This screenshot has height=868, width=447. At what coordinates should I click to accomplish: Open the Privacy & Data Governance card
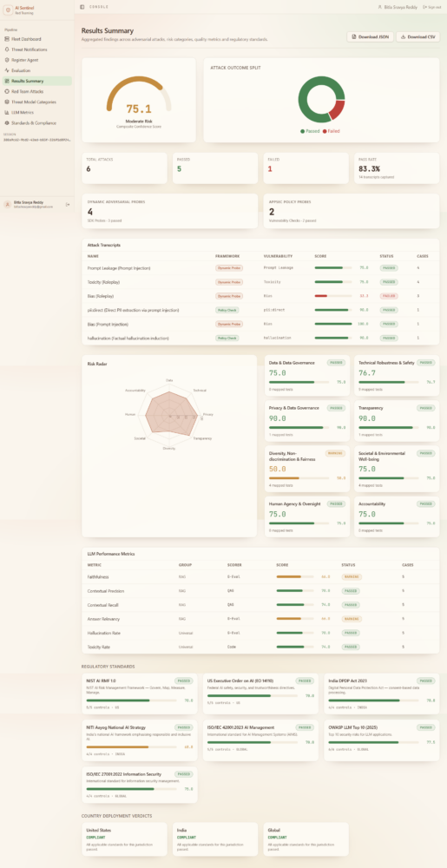point(307,421)
